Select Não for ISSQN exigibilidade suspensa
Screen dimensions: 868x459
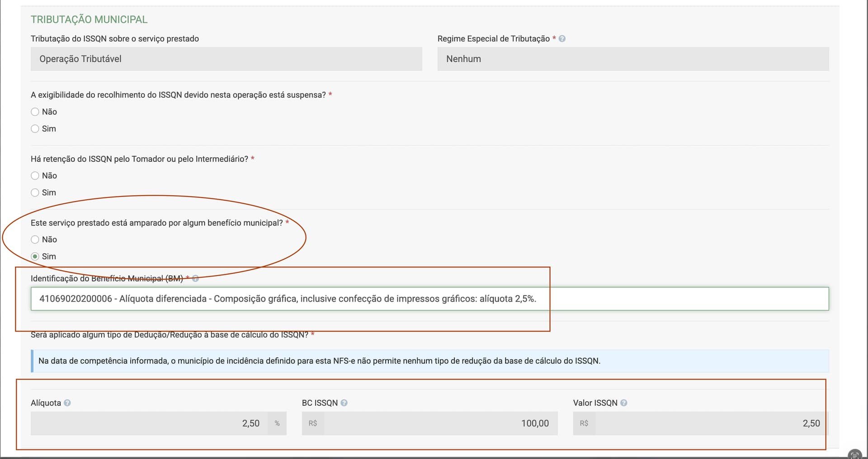click(x=35, y=112)
